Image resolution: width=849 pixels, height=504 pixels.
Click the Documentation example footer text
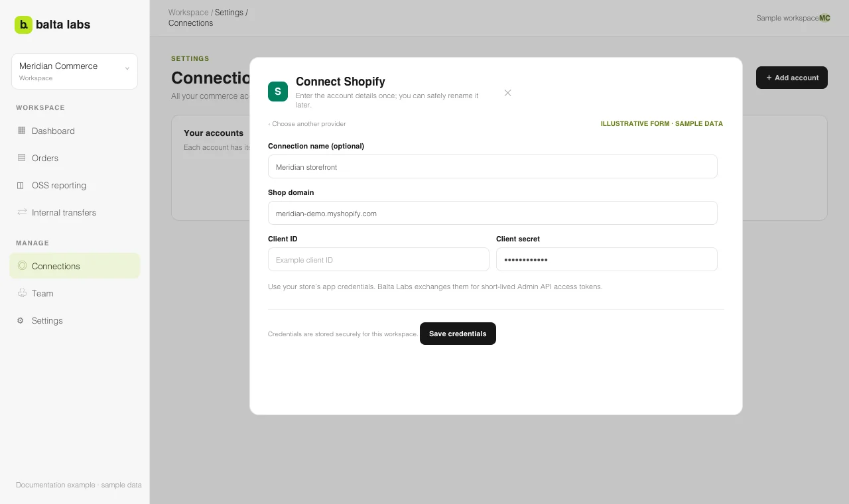click(x=79, y=485)
